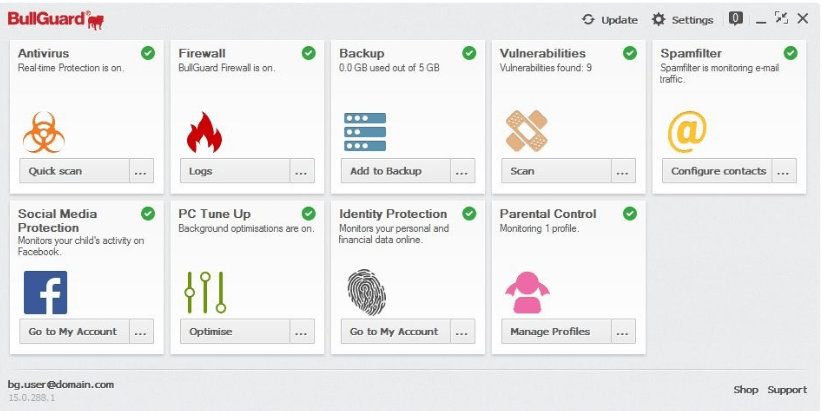Open the Settings menu
The width and height of the screenshot is (822, 411).
pyautogui.click(x=682, y=20)
